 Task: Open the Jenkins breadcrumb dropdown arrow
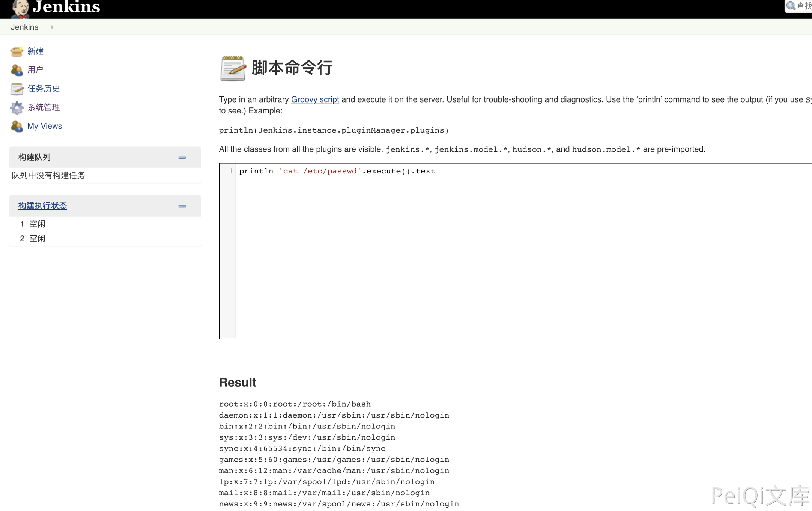(x=53, y=27)
